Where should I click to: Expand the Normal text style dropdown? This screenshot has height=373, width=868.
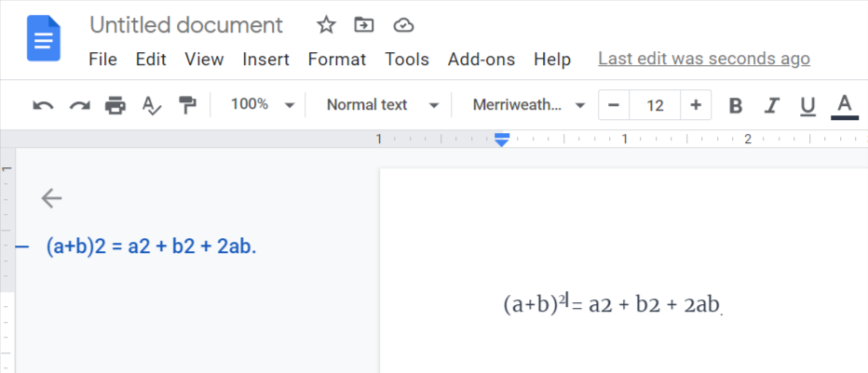[382, 105]
